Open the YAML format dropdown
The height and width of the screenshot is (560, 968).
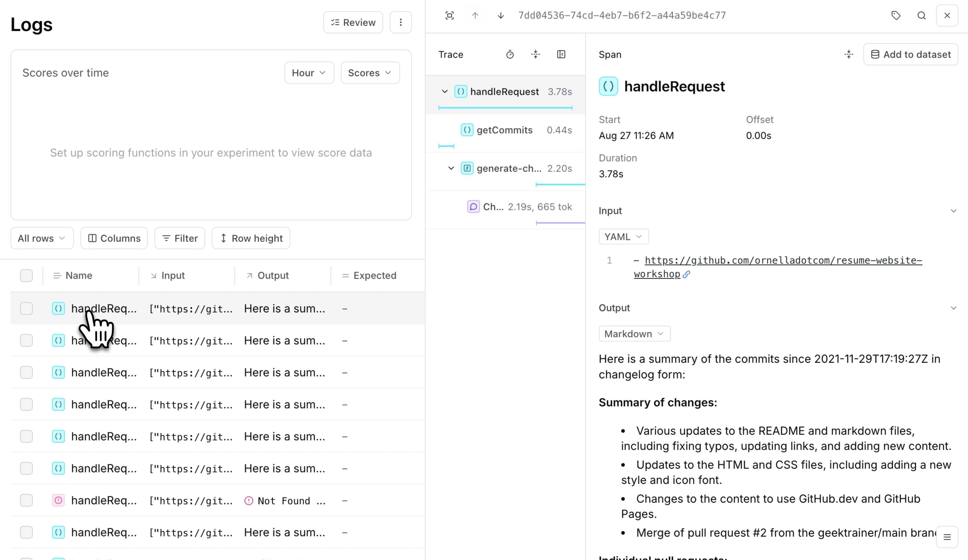point(623,237)
